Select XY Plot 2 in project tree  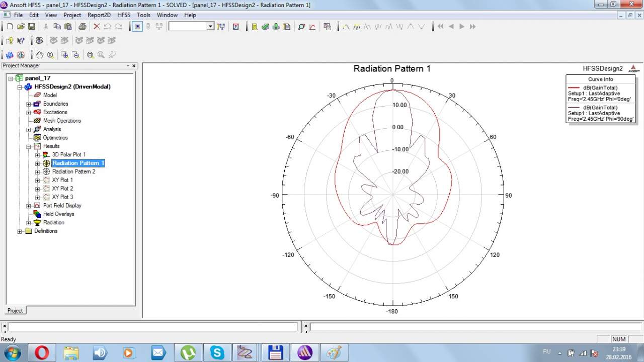tap(62, 189)
